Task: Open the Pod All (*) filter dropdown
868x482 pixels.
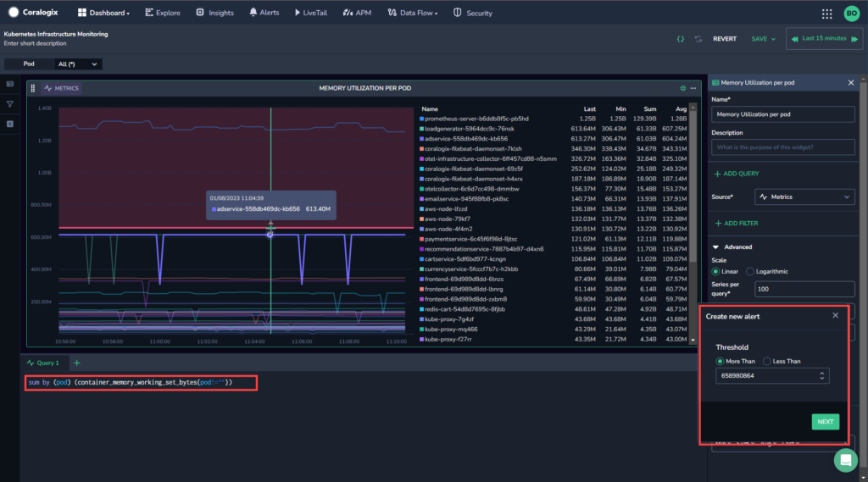Action: 77,64
